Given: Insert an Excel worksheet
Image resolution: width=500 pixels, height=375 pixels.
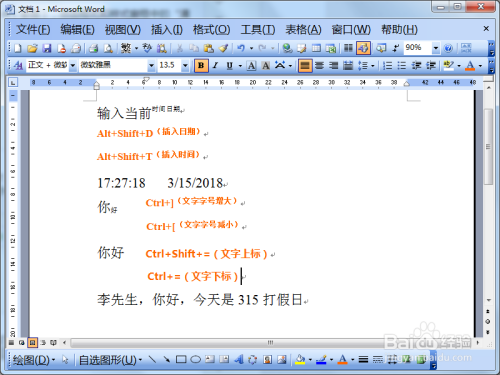Looking at the screenshot, I should pos(331,48).
